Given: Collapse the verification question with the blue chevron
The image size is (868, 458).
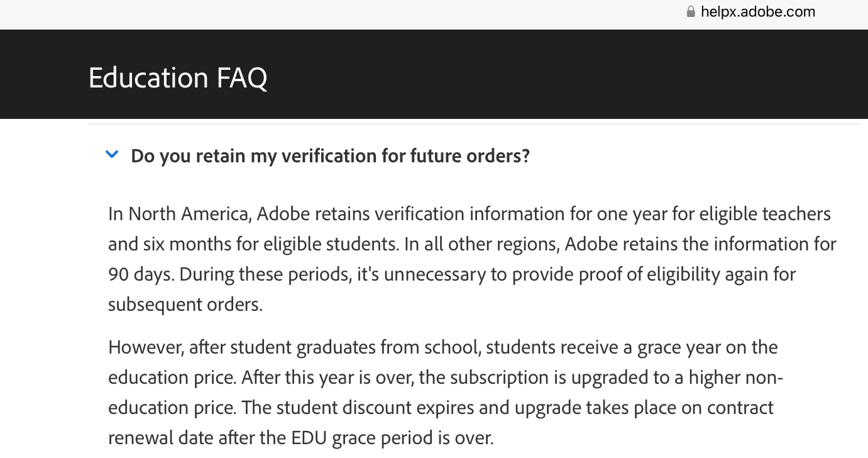Looking at the screenshot, I should click(x=112, y=155).
